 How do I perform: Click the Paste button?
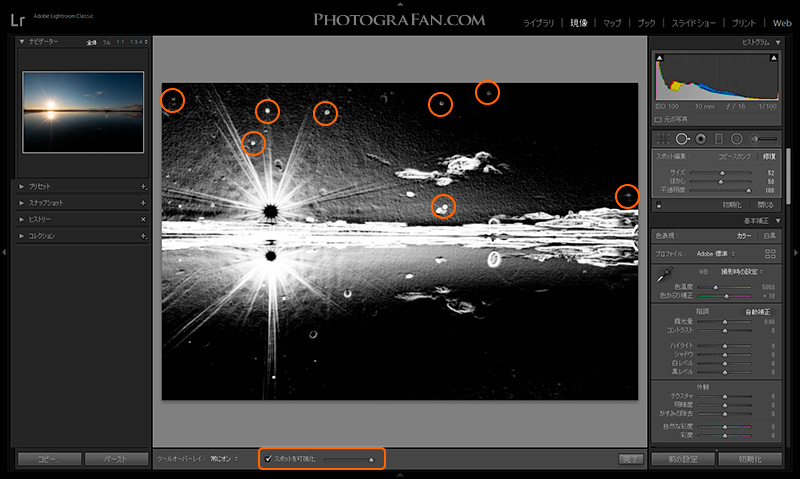pos(115,459)
